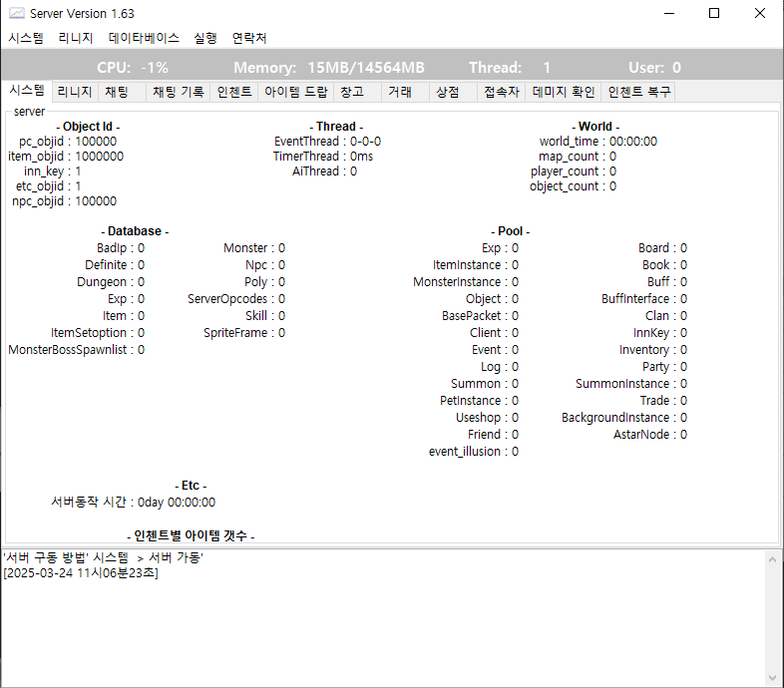Click the SpriteFrame : 0 entry
Screen dimensions: 784x688
pyautogui.click(x=244, y=333)
